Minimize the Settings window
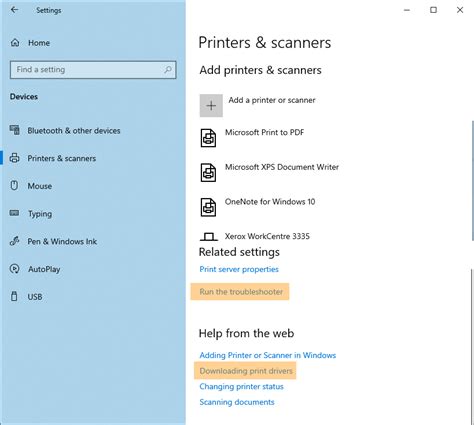The height and width of the screenshot is (425, 474). [407, 10]
